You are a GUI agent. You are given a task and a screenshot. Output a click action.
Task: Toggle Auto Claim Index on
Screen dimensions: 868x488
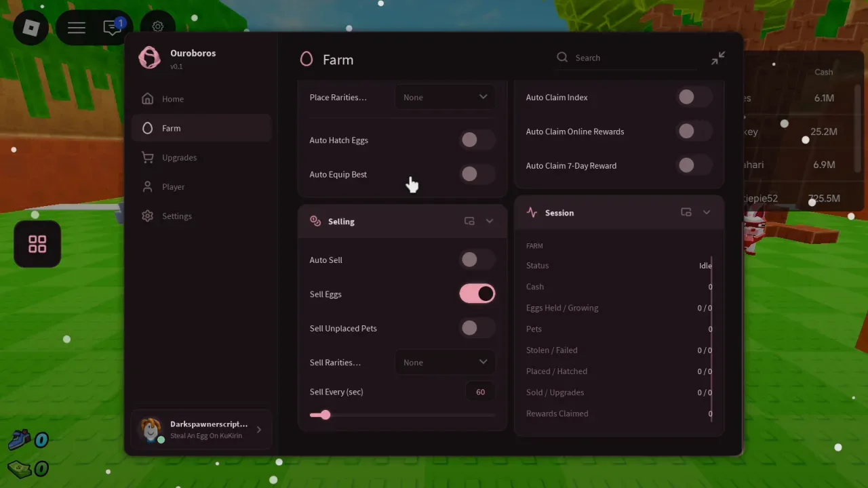pyautogui.click(x=694, y=97)
